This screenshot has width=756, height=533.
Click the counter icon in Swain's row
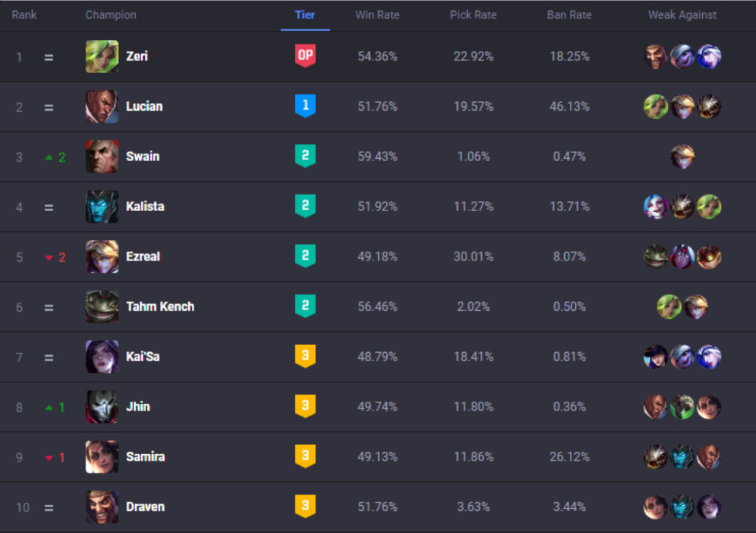tap(683, 157)
